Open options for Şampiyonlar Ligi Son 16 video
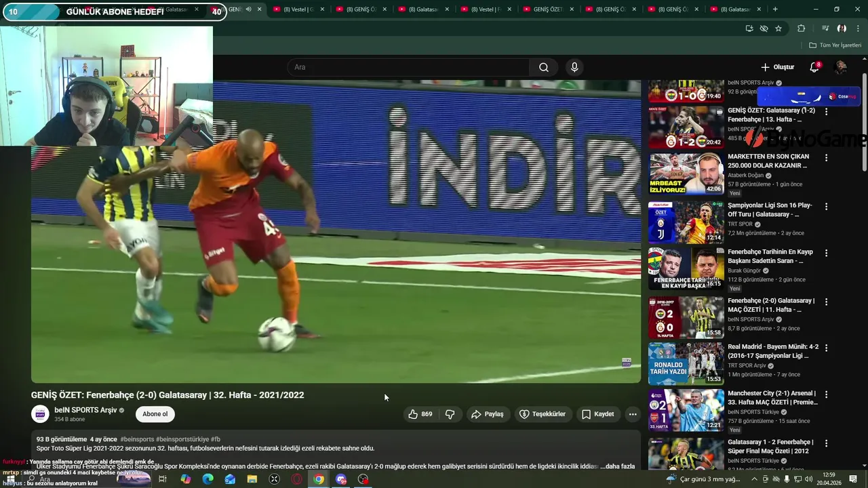The width and height of the screenshot is (868, 488). tap(826, 205)
